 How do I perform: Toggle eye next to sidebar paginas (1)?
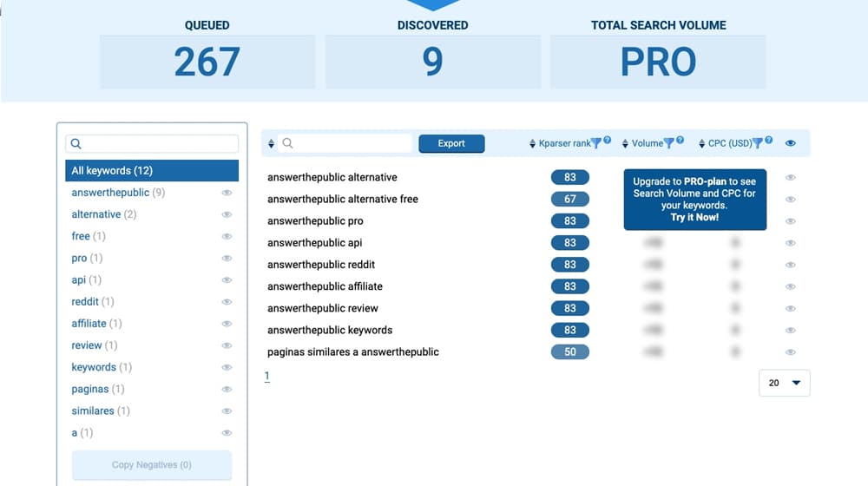pos(227,389)
